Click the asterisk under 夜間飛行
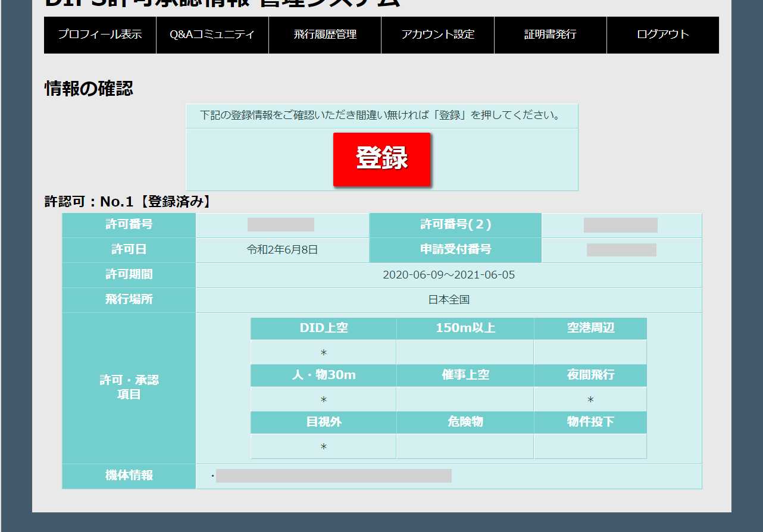This screenshot has width=763, height=532. tap(590, 400)
